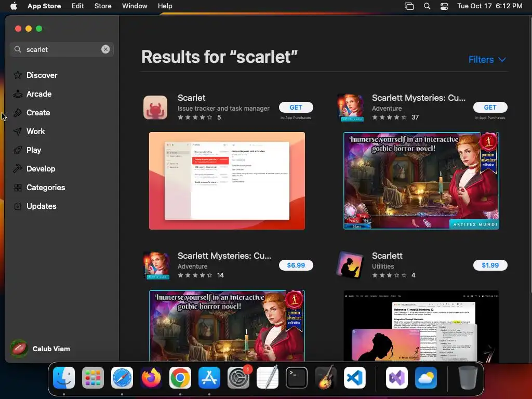Open Launchpad from the Dock
The width and height of the screenshot is (532, 399).
coord(93,378)
